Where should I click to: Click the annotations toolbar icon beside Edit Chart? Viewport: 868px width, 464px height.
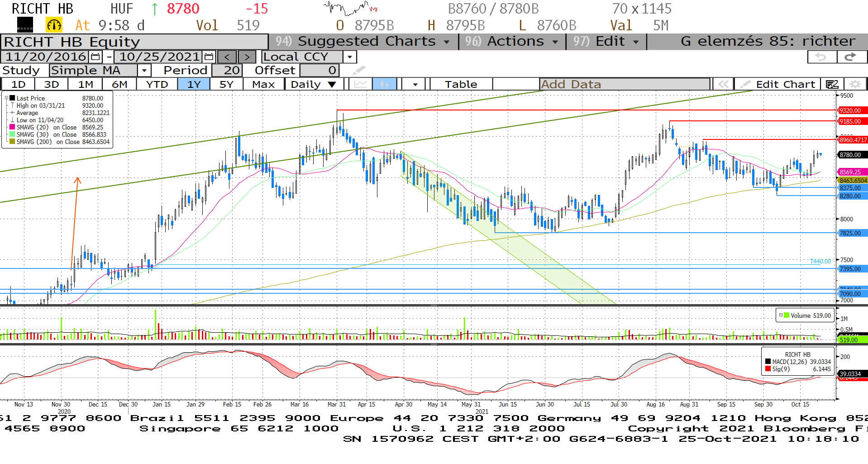click(832, 84)
